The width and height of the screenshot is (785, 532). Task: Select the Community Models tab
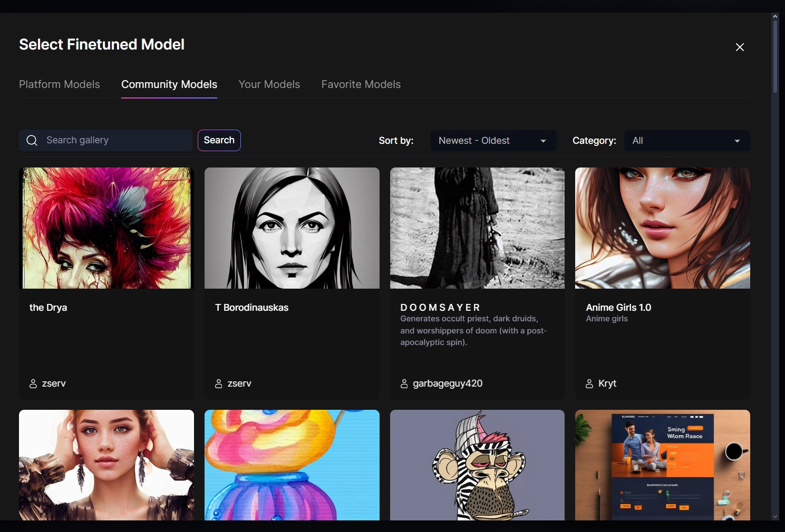pyautogui.click(x=169, y=84)
